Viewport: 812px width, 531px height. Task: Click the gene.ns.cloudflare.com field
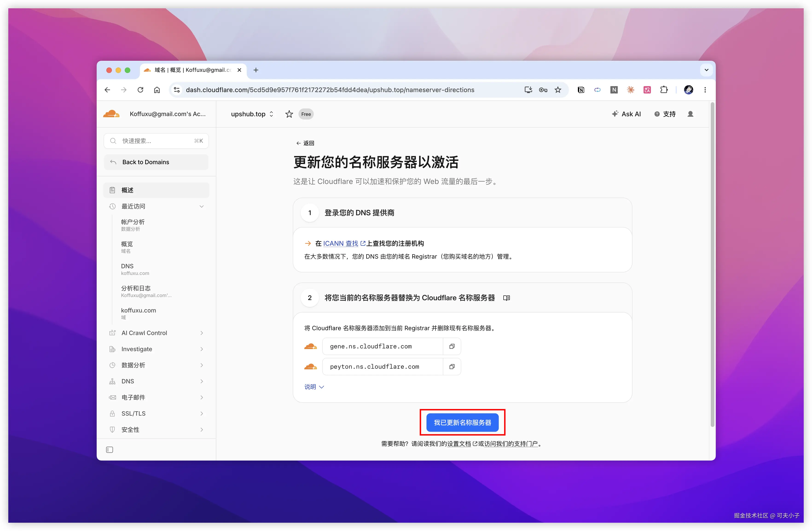tap(383, 346)
